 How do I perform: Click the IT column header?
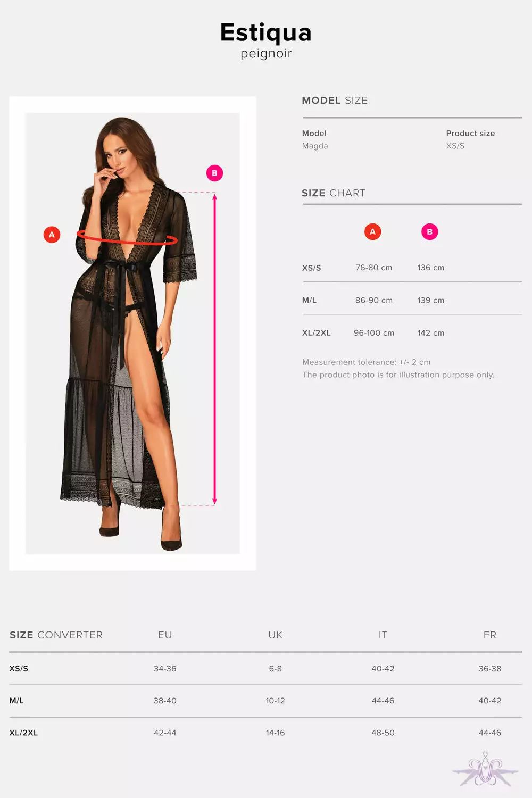click(383, 635)
